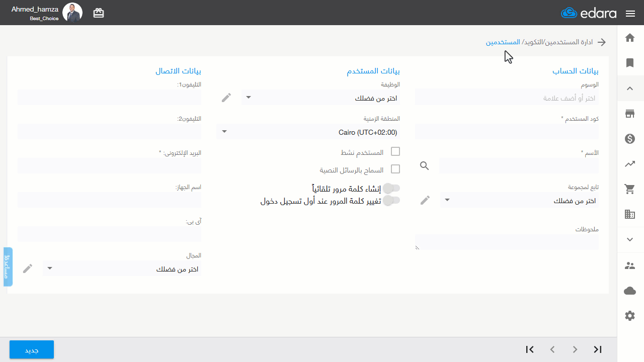The width and height of the screenshot is (644, 362).
Task: Open the hamburger menu icon
Action: pyautogui.click(x=630, y=14)
